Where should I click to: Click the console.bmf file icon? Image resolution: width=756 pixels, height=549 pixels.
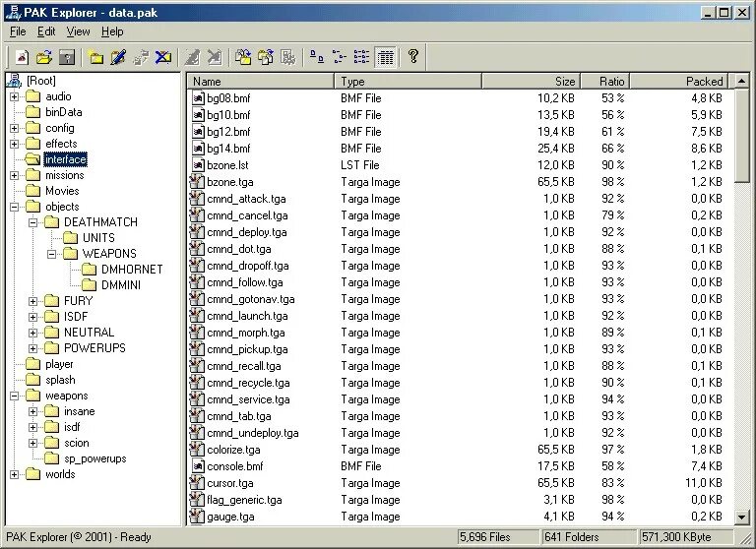coord(198,466)
